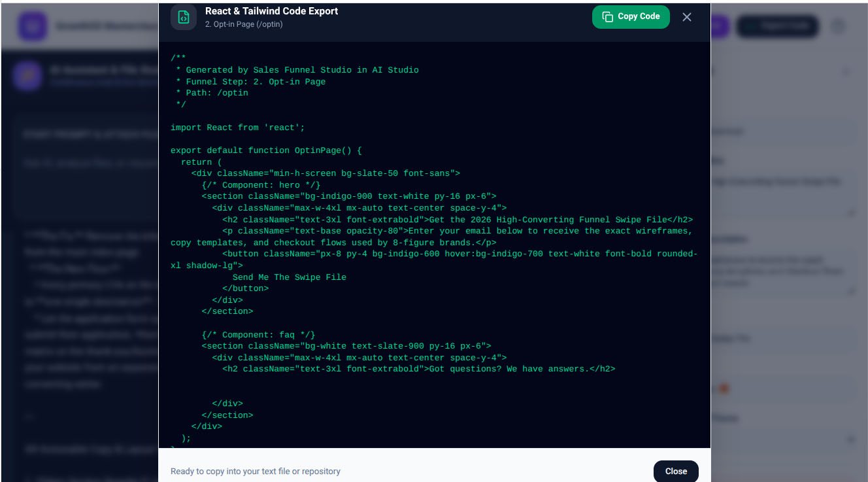This screenshot has height=482, width=868.
Task: Click the 'Funnel Step: 2. Opt-in Page' comment line
Action: coord(250,82)
